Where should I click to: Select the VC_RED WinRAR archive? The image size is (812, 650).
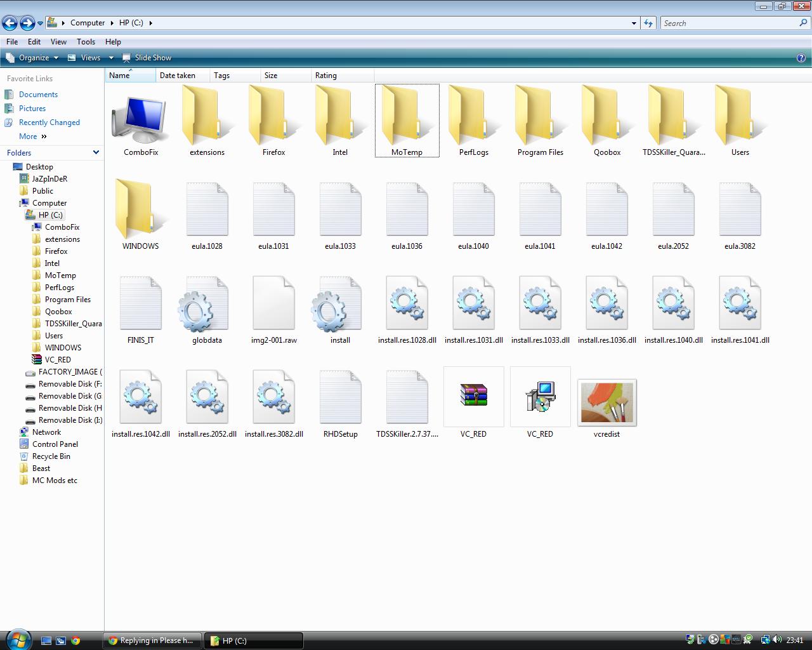(473, 396)
